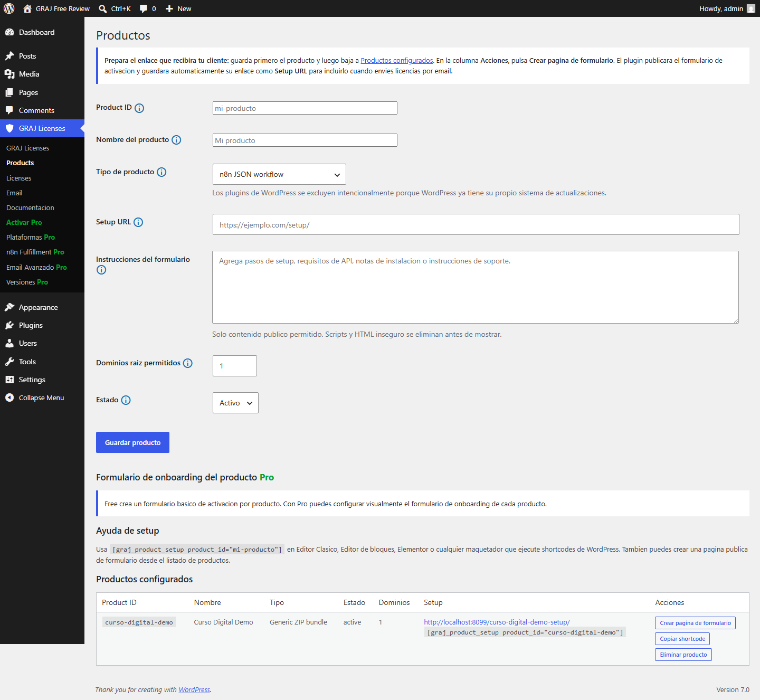Click the Copiar shortcode button

tap(682, 639)
